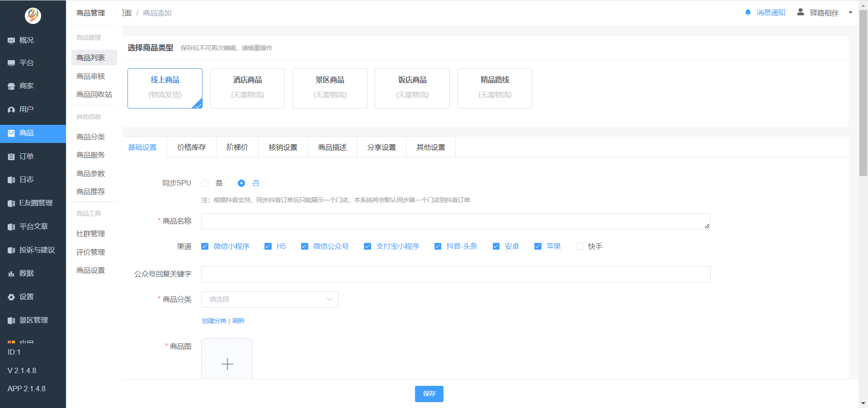This screenshot has width=868, height=408.
Task: Click the 平台文章 icon
Action: click(x=11, y=227)
